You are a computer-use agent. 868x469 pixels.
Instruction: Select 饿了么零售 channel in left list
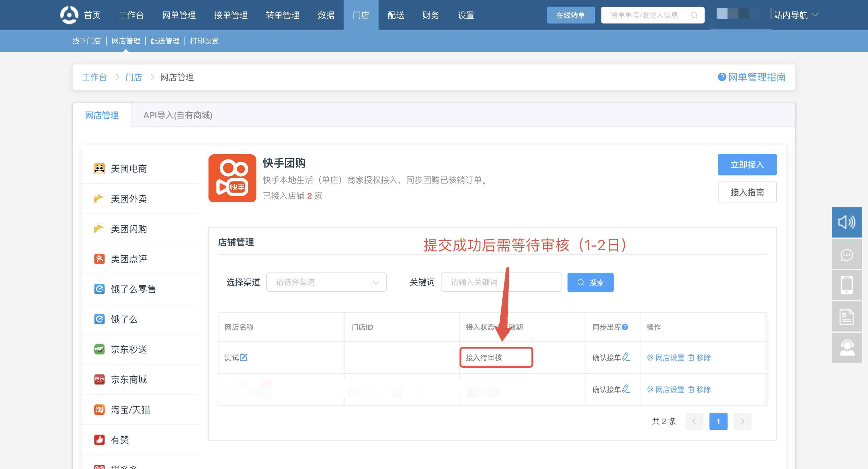(140, 289)
